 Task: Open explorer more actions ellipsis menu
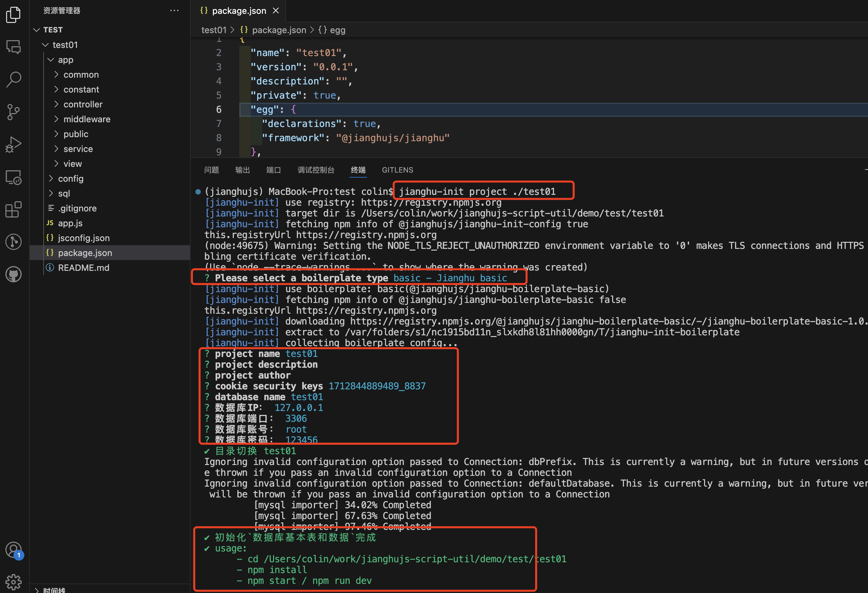[174, 10]
